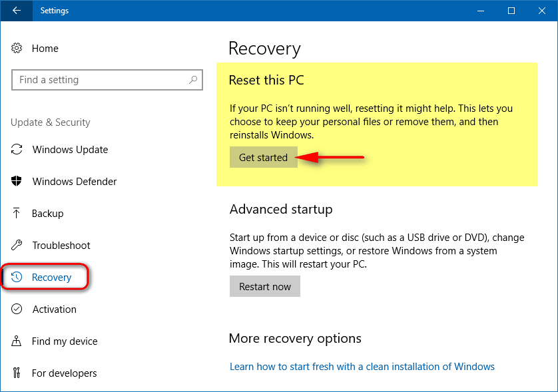Image resolution: width=558 pixels, height=392 pixels.
Task: Focus the Find a setting search box
Action: pyautogui.click(x=107, y=80)
